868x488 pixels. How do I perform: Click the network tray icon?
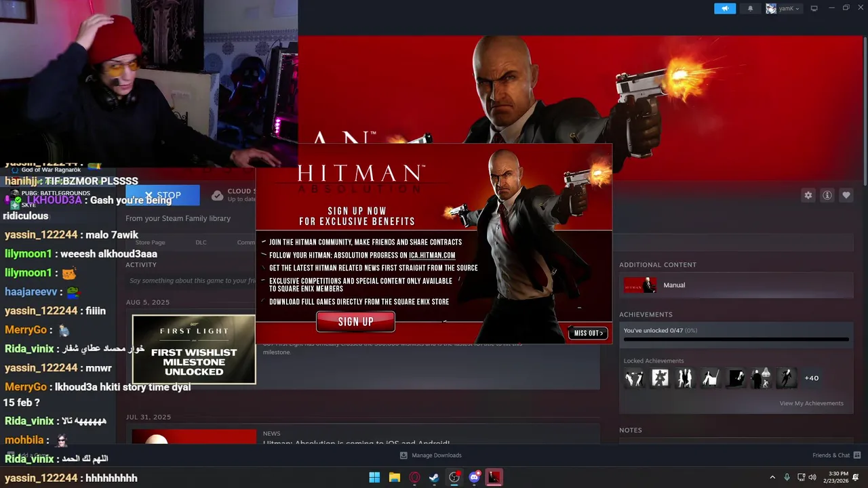(801, 477)
